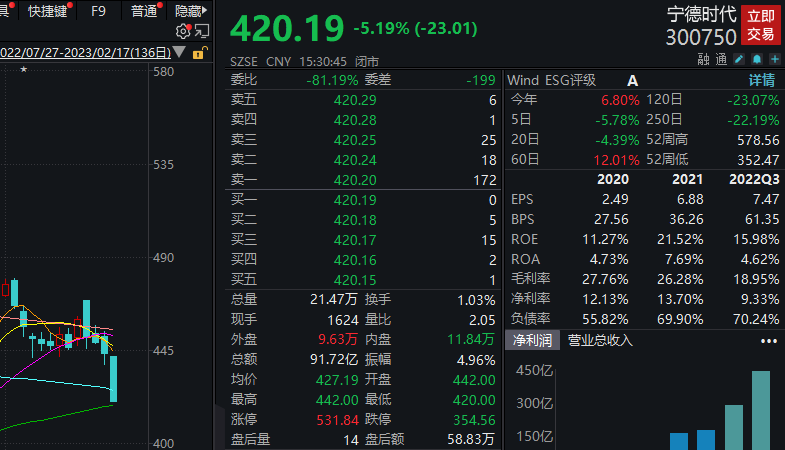Toggle the 普通 mode button
This screenshot has height=450, width=785.
[144, 11]
